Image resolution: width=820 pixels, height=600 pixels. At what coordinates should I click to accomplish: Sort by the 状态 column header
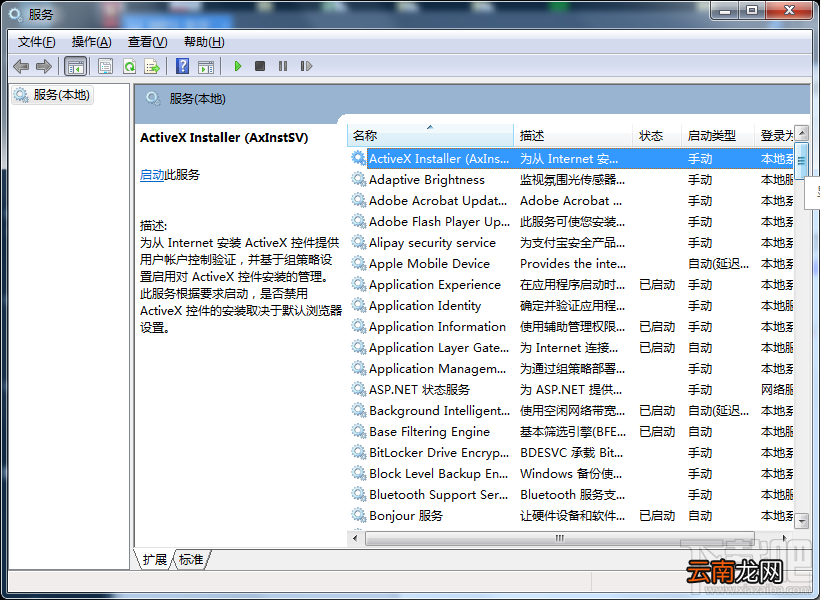coord(657,135)
